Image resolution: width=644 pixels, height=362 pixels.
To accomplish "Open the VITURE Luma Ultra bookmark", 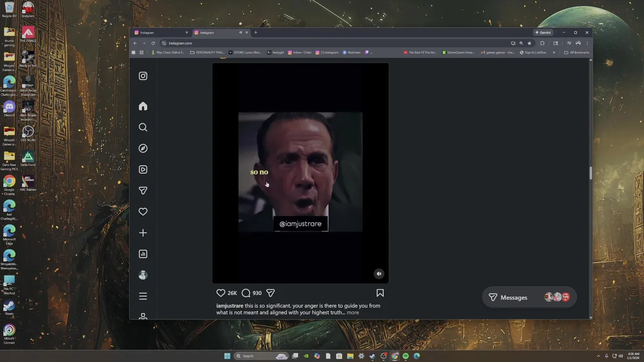I will [245, 52].
